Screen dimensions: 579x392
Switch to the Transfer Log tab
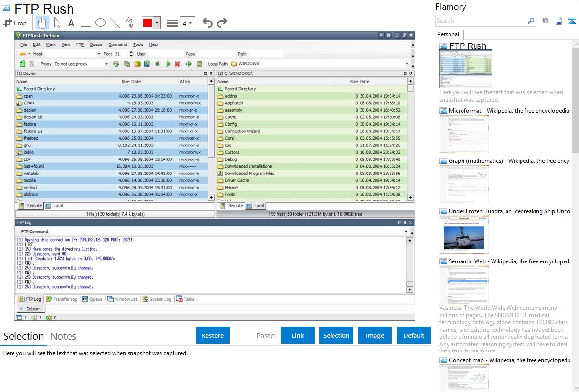point(62,299)
